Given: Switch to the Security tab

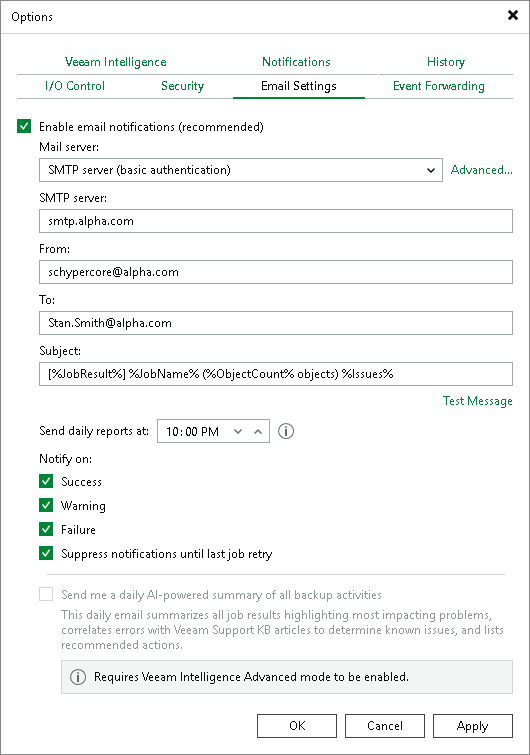Looking at the screenshot, I should [182, 86].
